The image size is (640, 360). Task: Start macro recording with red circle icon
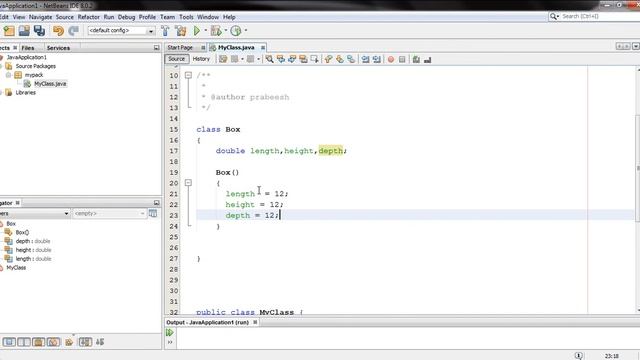pos(391,59)
